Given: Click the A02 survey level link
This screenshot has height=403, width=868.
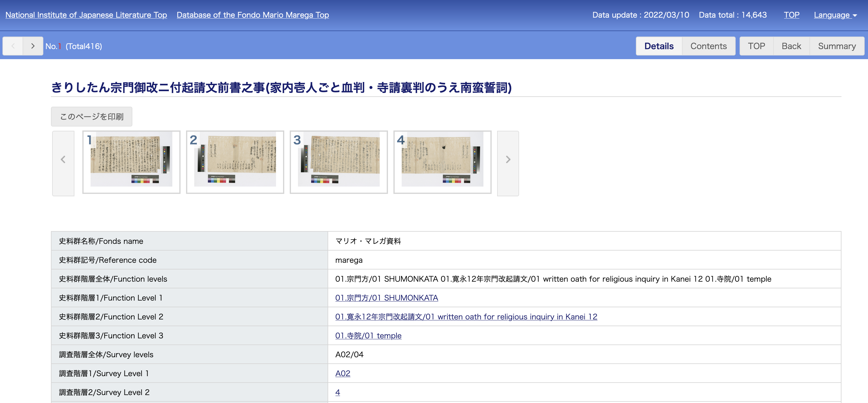Looking at the screenshot, I should pos(343,373).
